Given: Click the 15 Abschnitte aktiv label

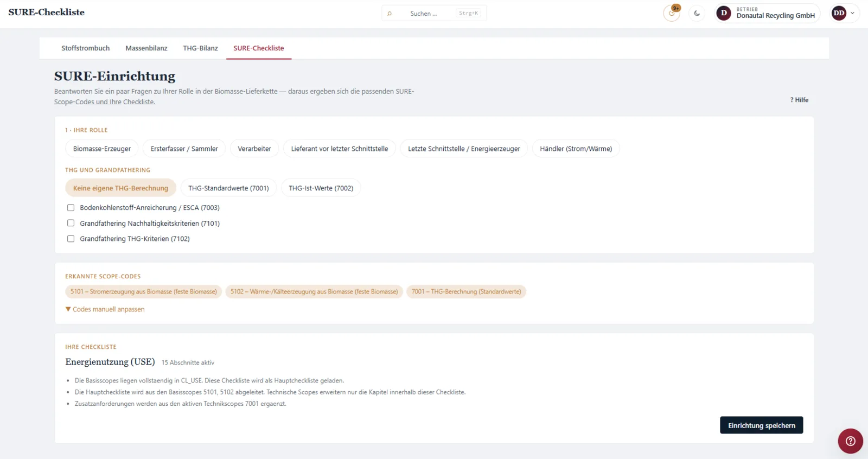Looking at the screenshot, I should pos(188,363).
